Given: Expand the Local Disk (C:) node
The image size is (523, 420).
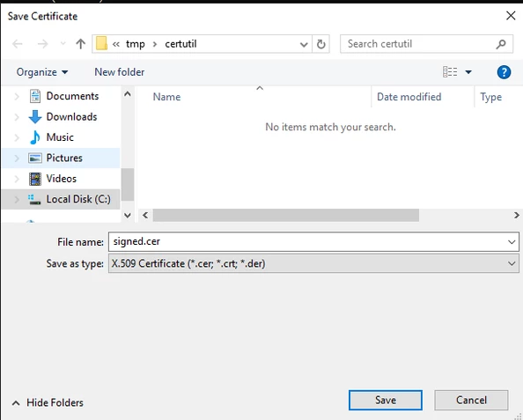Looking at the screenshot, I should point(17,199).
